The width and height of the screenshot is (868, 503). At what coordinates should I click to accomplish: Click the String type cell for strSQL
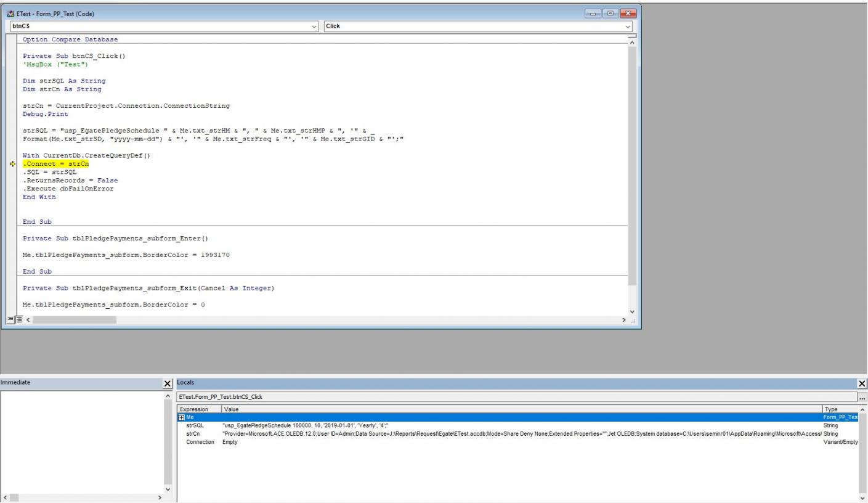click(830, 425)
